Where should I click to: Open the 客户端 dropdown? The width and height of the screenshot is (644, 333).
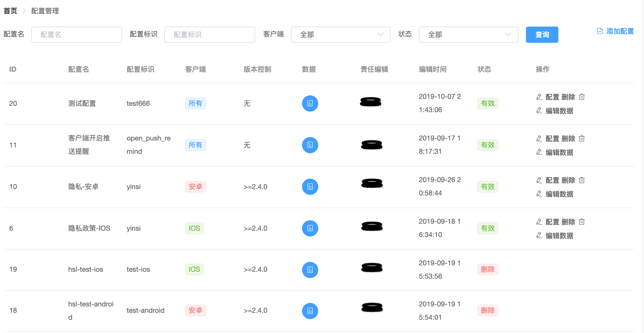[x=340, y=34]
